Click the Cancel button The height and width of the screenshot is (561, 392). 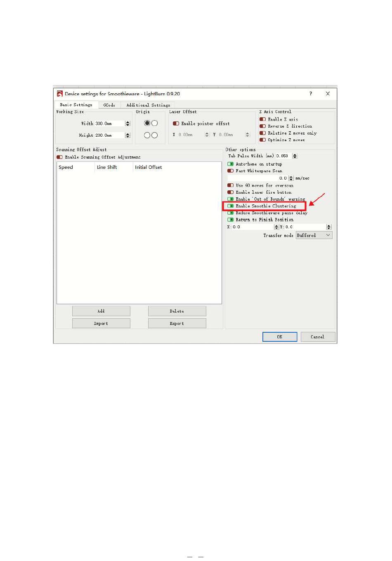[318, 337]
